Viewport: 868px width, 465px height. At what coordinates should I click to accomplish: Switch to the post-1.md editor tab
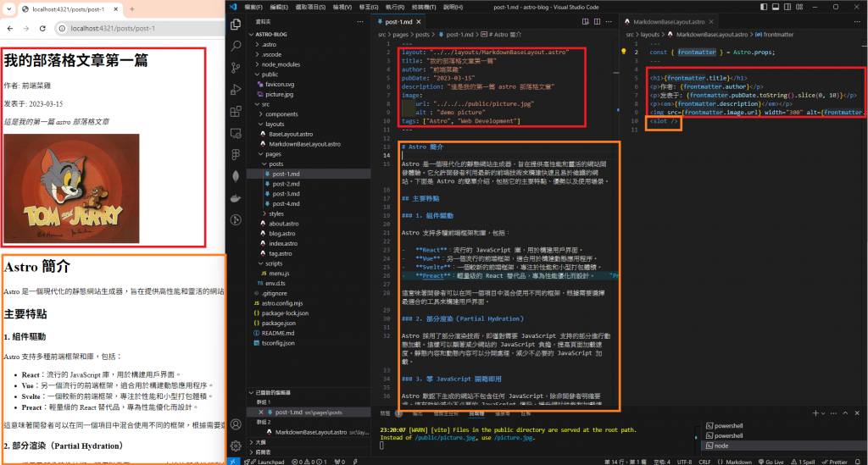[398, 21]
